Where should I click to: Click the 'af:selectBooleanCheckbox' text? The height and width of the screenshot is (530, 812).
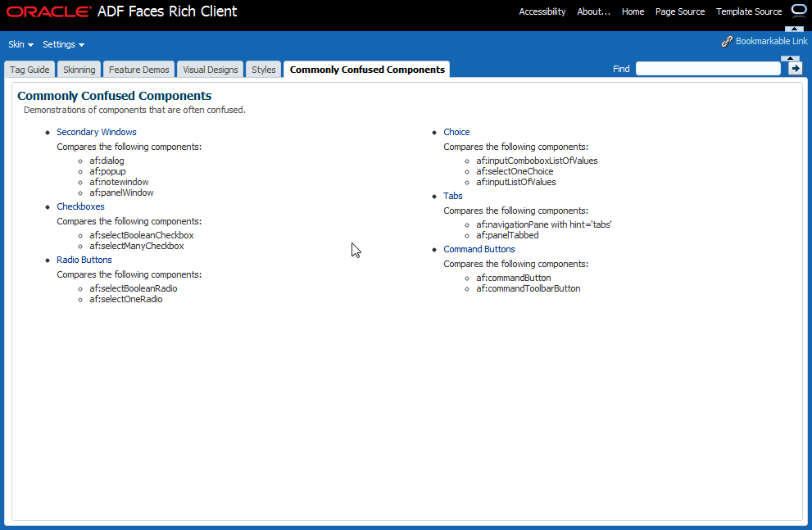point(142,235)
